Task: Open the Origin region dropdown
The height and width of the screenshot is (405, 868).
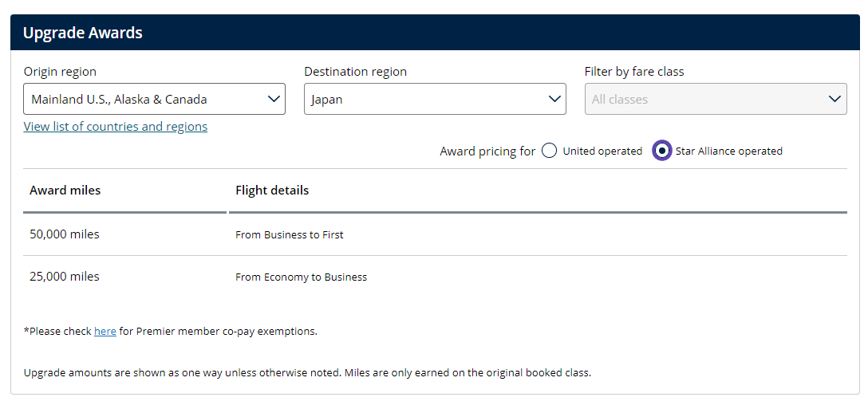Action: click(154, 99)
